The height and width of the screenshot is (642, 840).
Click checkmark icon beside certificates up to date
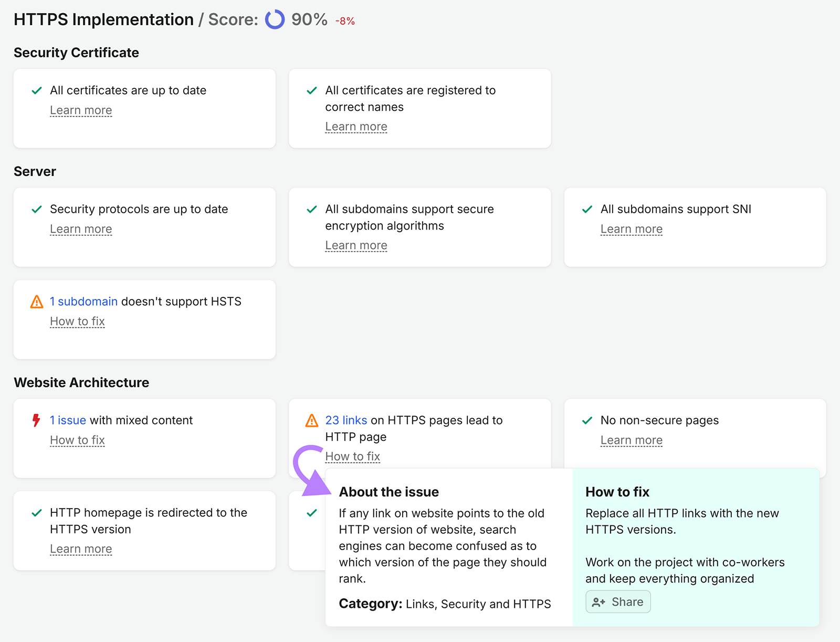pyautogui.click(x=37, y=91)
